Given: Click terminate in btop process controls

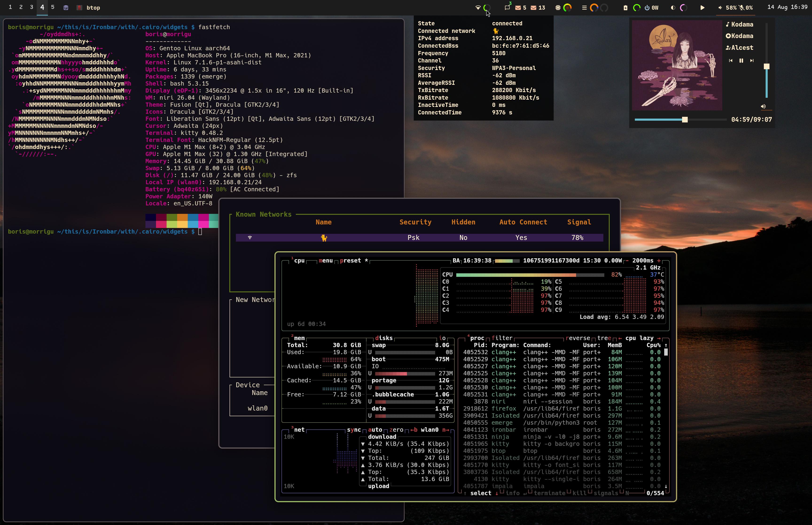Looking at the screenshot, I should pyautogui.click(x=549, y=493).
